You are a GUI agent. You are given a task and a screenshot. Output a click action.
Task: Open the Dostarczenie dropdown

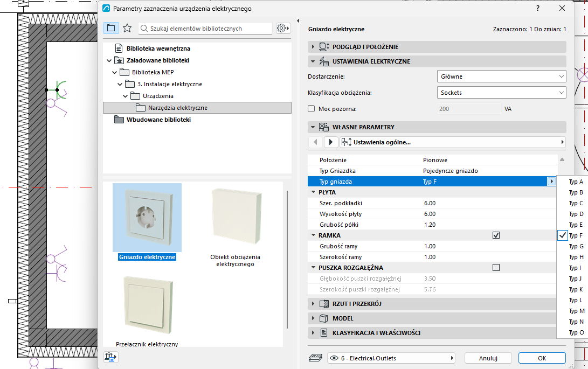click(501, 76)
